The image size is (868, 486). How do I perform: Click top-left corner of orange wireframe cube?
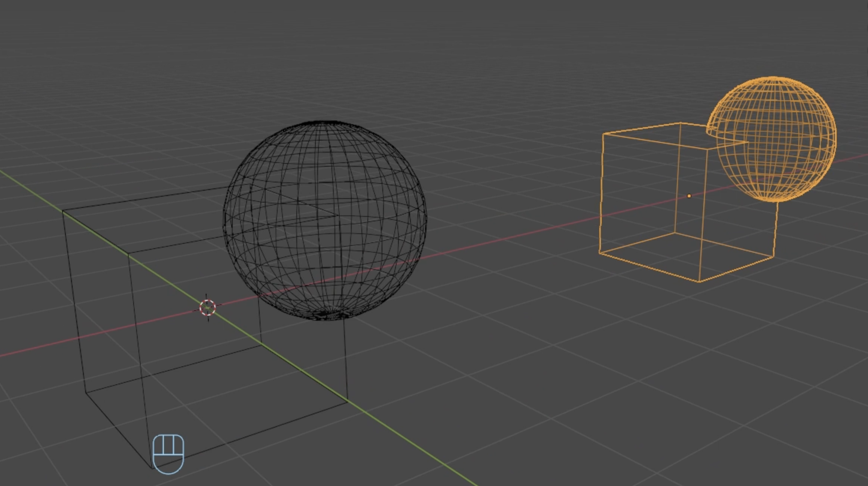tap(603, 134)
